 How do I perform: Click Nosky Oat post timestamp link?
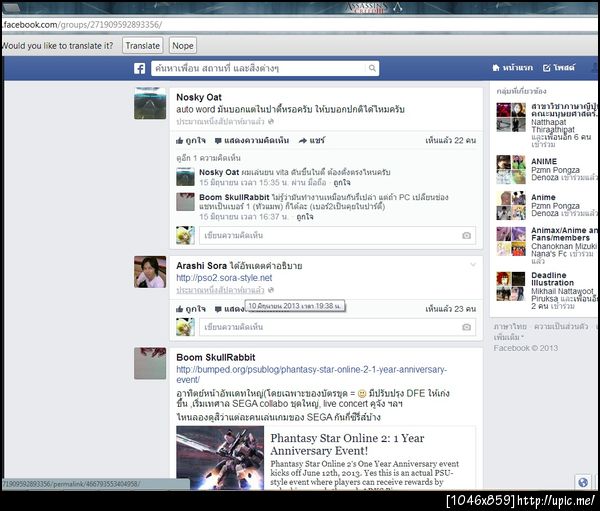[220, 122]
